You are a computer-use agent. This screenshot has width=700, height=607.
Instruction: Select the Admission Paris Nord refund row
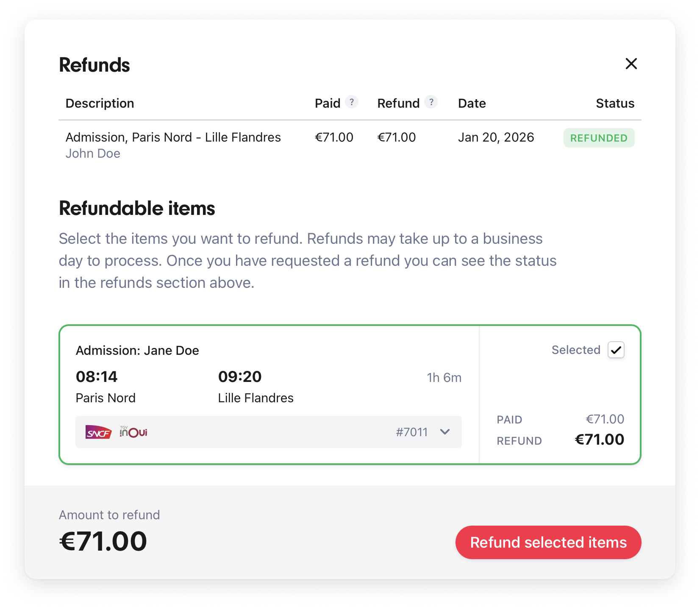[x=173, y=137]
